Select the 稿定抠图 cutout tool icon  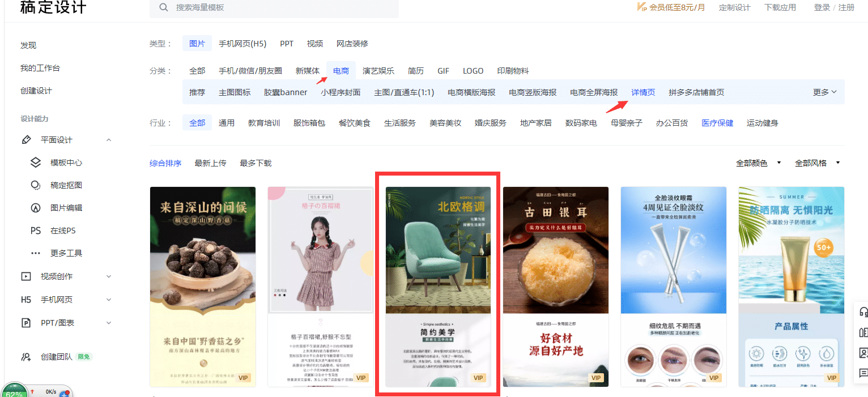click(x=35, y=185)
